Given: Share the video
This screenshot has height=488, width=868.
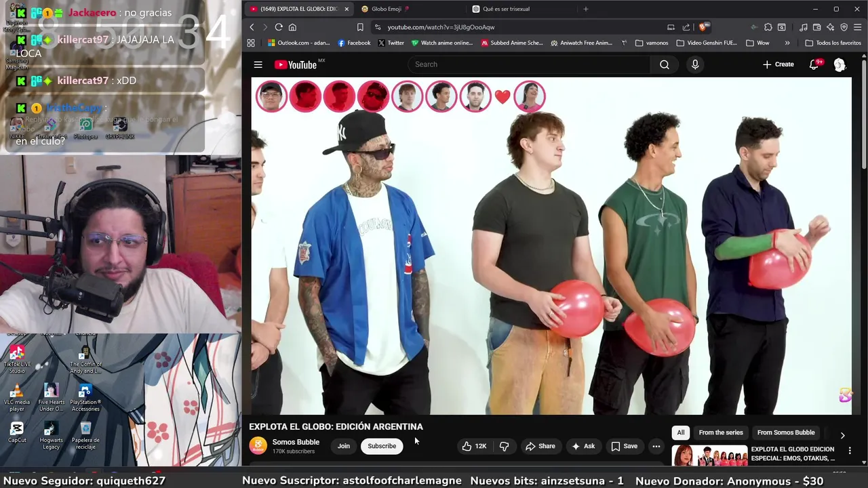Looking at the screenshot, I should point(540,446).
